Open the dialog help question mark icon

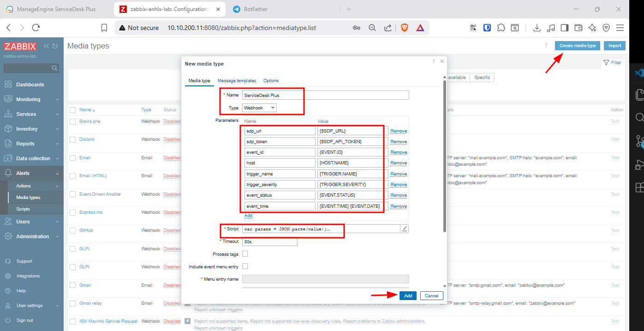434,61
